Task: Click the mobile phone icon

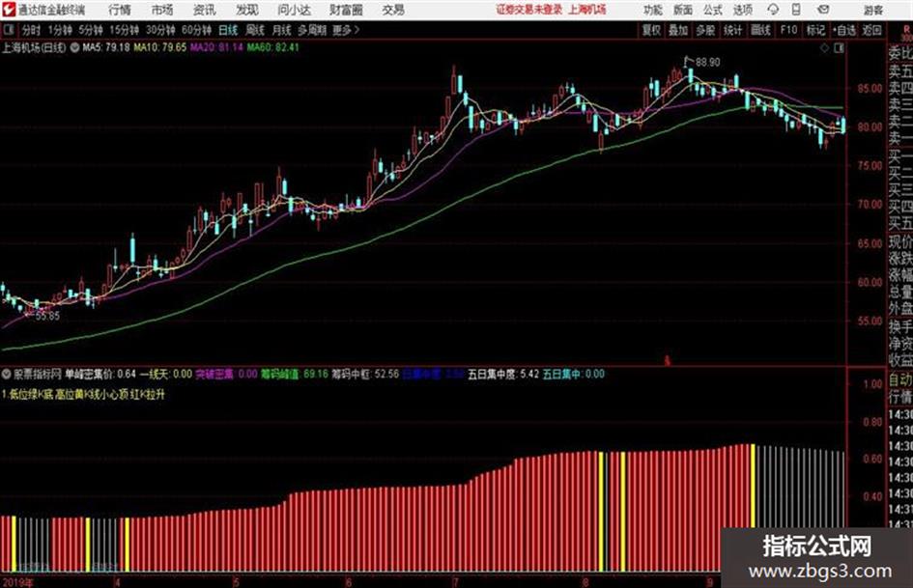Action: point(796,10)
